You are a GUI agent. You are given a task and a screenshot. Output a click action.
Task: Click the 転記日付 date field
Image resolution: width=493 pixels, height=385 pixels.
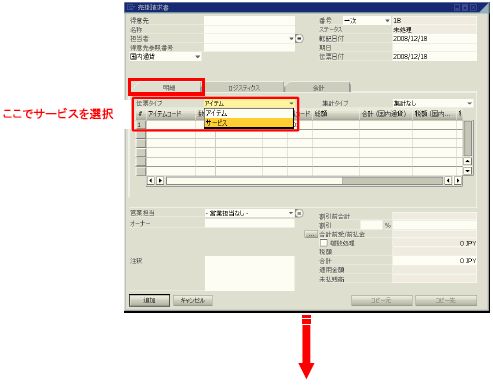coord(434,39)
